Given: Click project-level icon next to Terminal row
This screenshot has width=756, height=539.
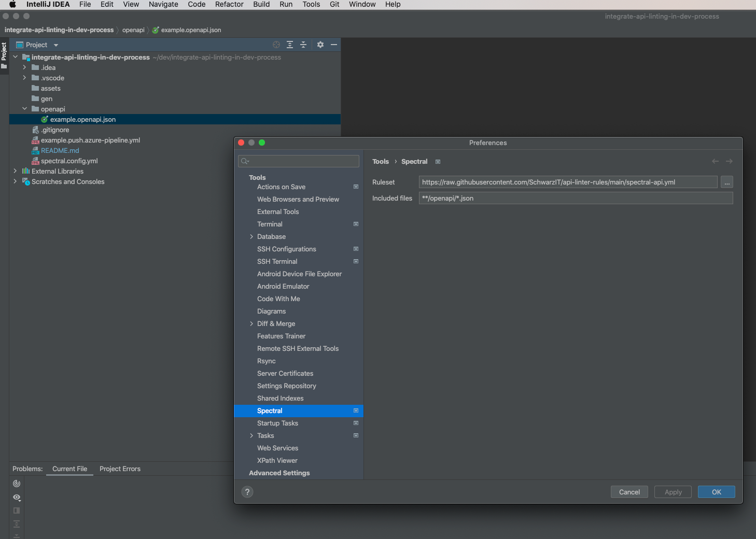Looking at the screenshot, I should 356,224.
